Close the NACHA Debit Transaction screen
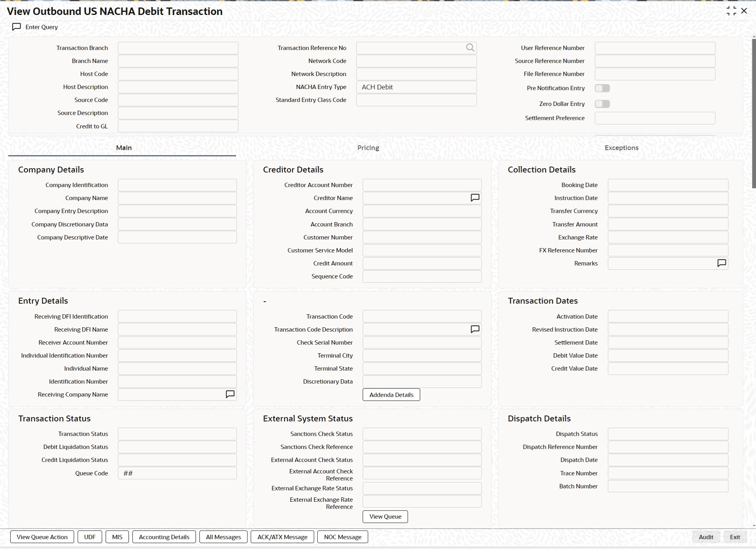Viewport: 756px width, 549px height. pyautogui.click(x=744, y=11)
